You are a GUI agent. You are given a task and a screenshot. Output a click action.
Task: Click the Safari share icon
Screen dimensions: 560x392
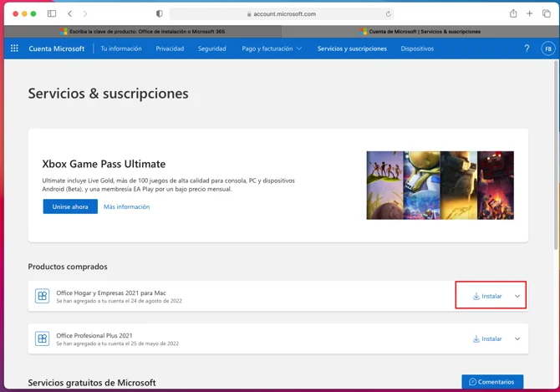point(512,14)
